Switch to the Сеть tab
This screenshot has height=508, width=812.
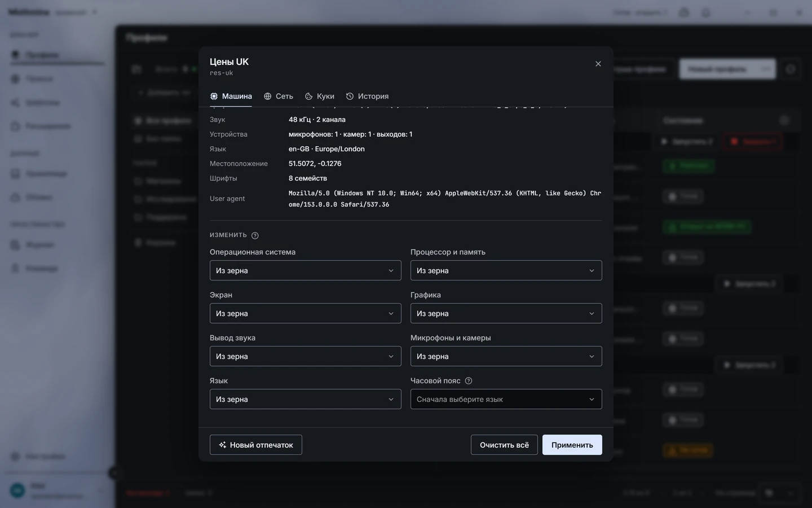279,97
